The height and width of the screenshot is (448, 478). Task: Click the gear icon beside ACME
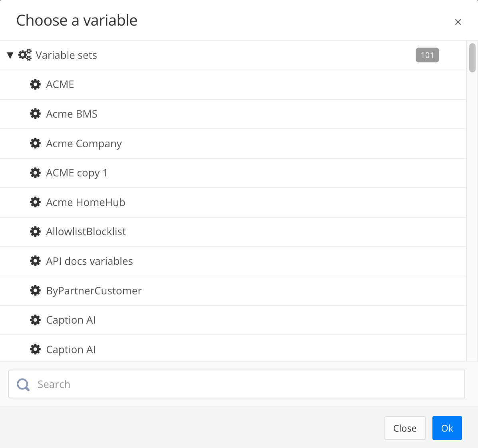pyautogui.click(x=35, y=84)
